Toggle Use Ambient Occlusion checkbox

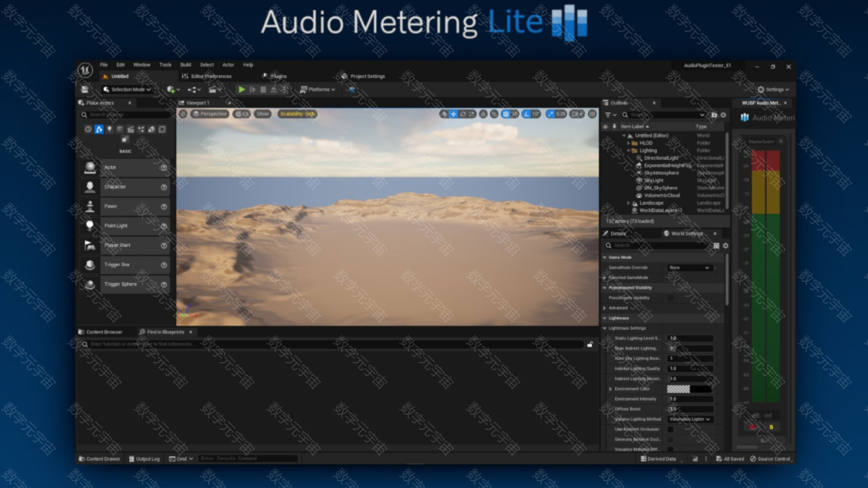tap(671, 429)
